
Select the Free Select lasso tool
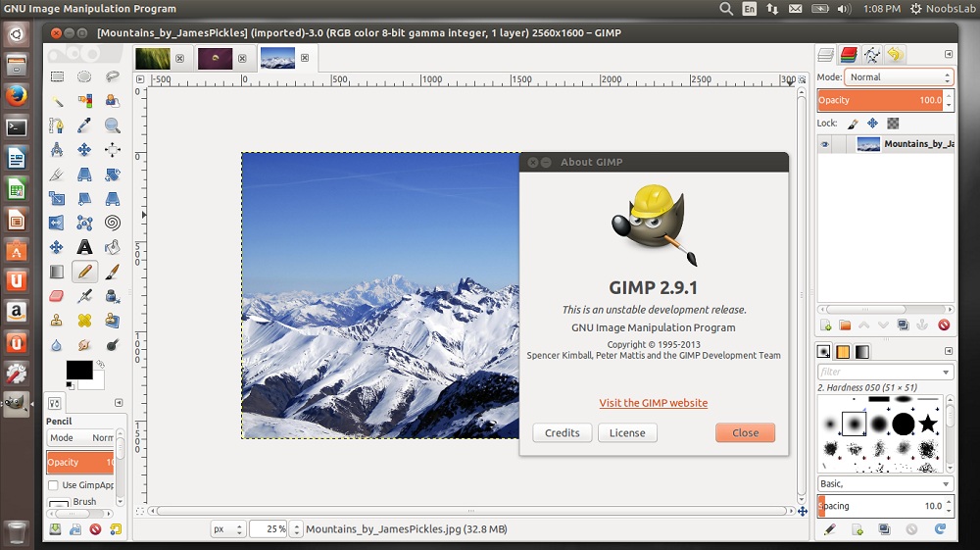point(113,76)
